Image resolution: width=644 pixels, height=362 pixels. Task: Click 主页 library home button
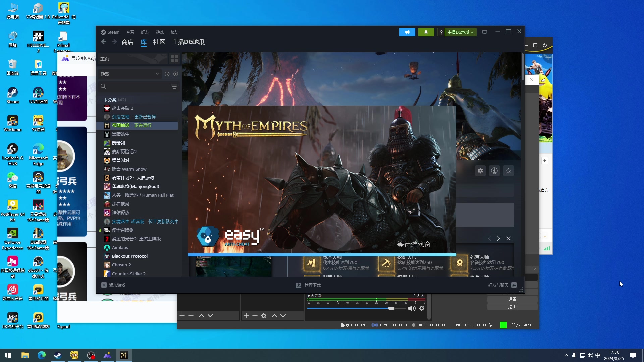133,59
